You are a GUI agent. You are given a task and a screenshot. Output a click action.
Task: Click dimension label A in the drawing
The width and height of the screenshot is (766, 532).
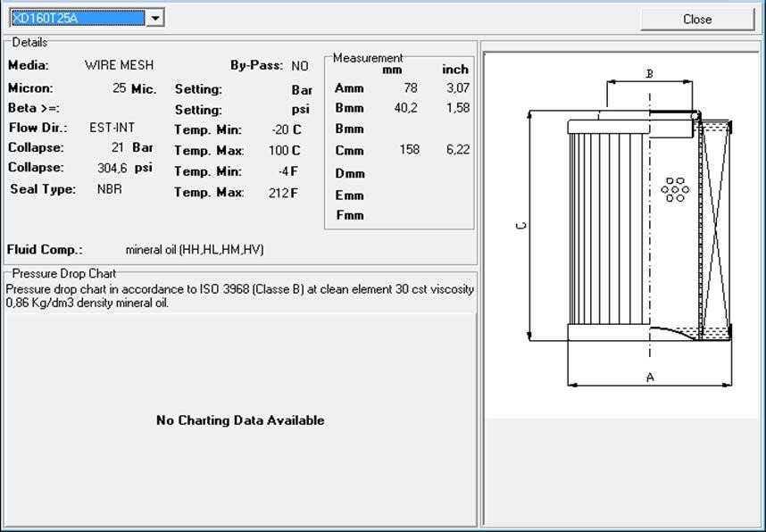point(650,378)
